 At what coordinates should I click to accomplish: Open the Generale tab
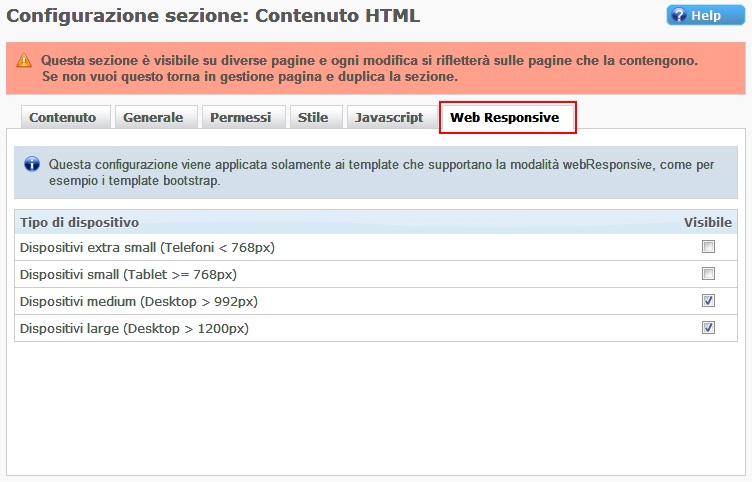(153, 117)
